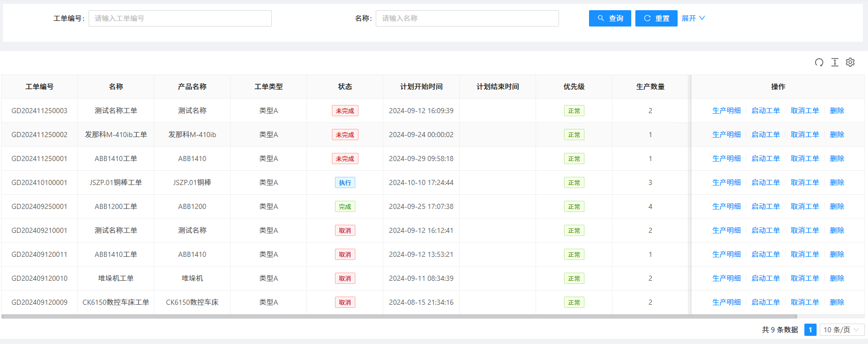868x344 pixels.
Task: Open 生产明细 for GD202409120009
Action: [x=726, y=302]
